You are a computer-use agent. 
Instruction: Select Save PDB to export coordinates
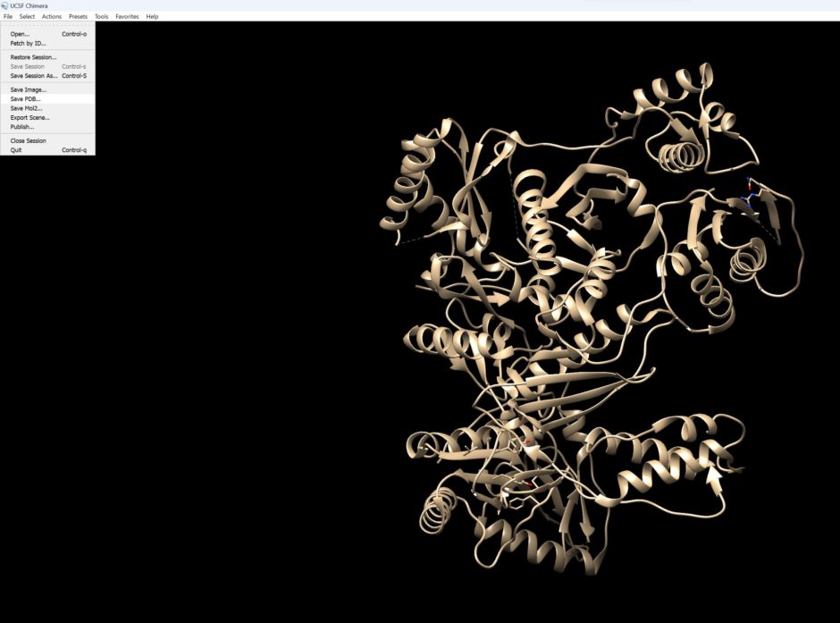point(25,98)
